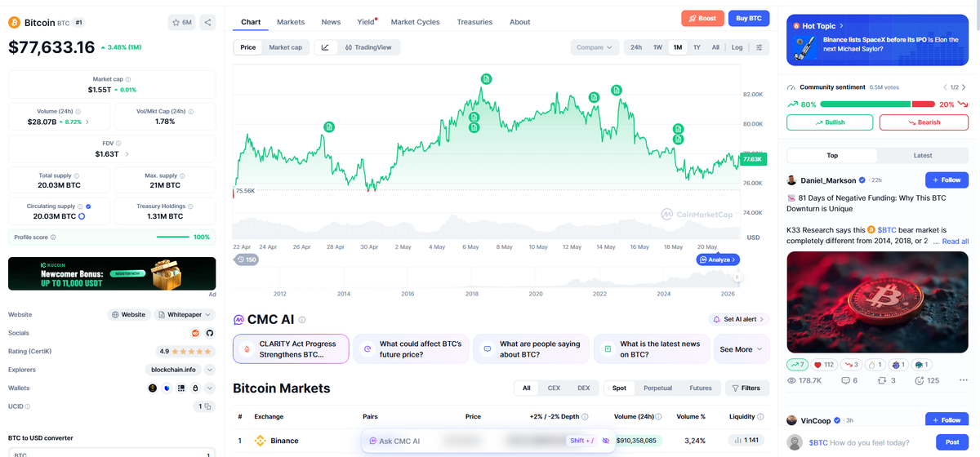Open the first wallet icon in Wallets row
The width and height of the screenshot is (980, 457).
[153, 388]
